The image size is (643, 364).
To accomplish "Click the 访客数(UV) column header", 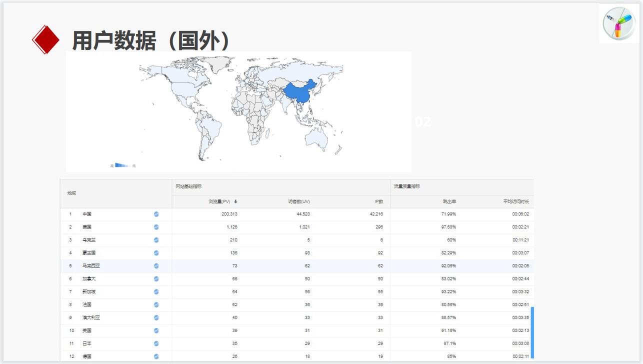I will [298, 201].
